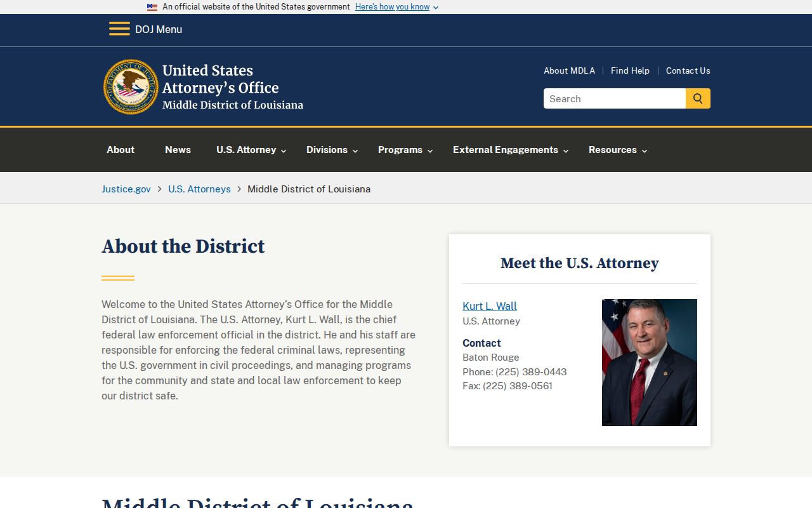Click the Meet the U.S. Attorney heading
The image size is (812, 508).
(x=580, y=263)
